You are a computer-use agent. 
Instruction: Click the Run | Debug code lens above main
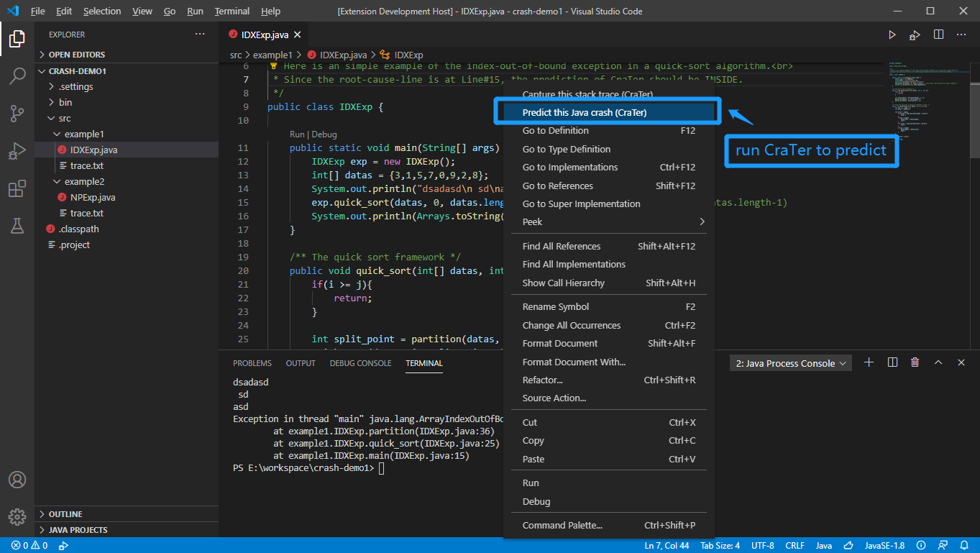(313, 134)
